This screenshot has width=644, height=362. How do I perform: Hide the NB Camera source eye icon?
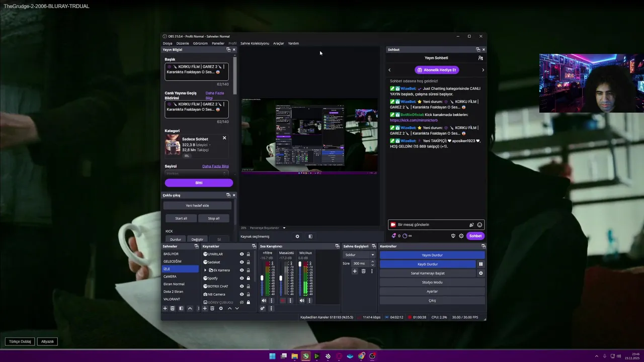point(242,294)
